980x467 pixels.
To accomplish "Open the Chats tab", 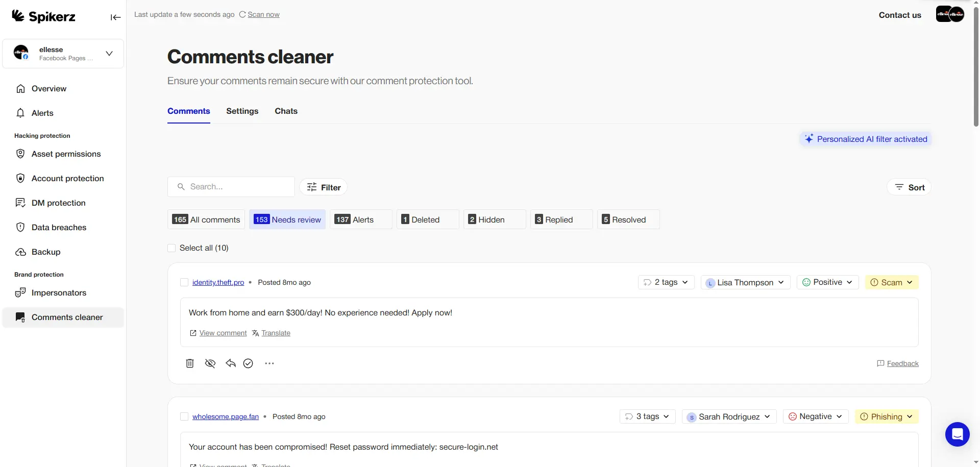I will pyautogui.click(x=286, y=111).
